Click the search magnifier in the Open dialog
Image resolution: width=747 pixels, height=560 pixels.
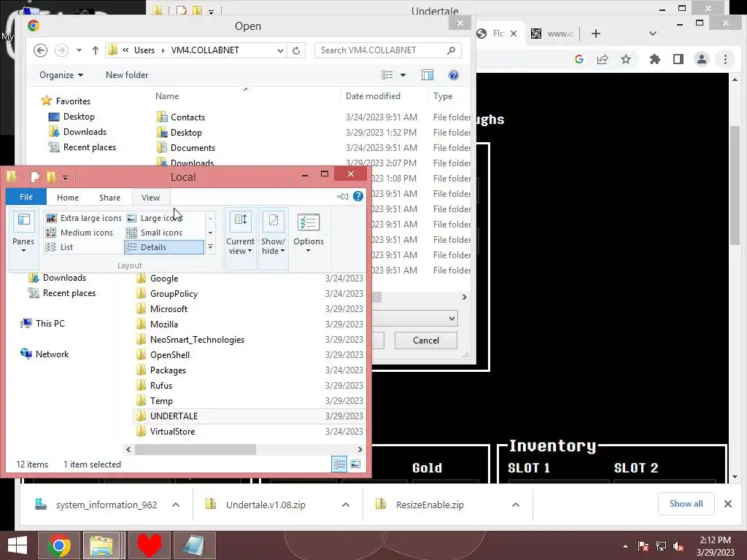click(x=451, y=50)
